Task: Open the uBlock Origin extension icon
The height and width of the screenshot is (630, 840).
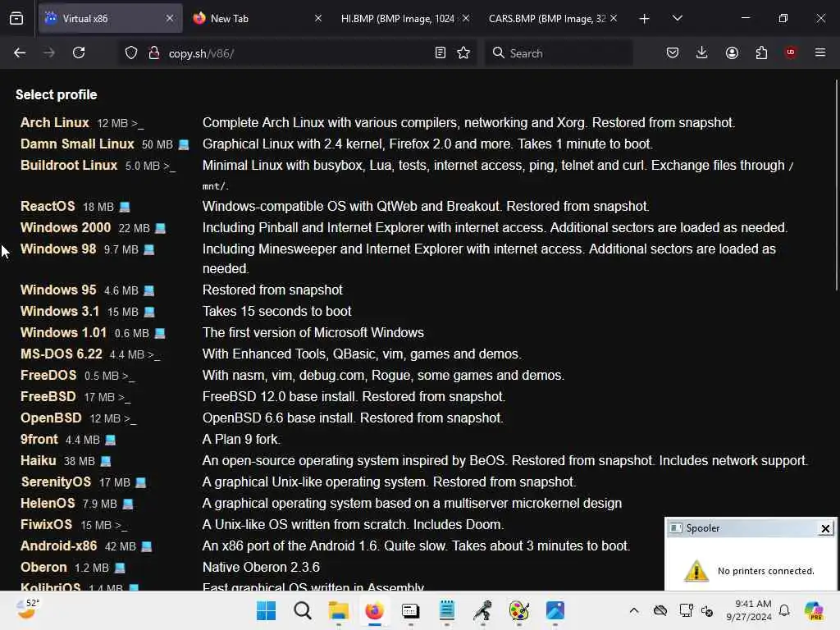Action: coord(790,52)
